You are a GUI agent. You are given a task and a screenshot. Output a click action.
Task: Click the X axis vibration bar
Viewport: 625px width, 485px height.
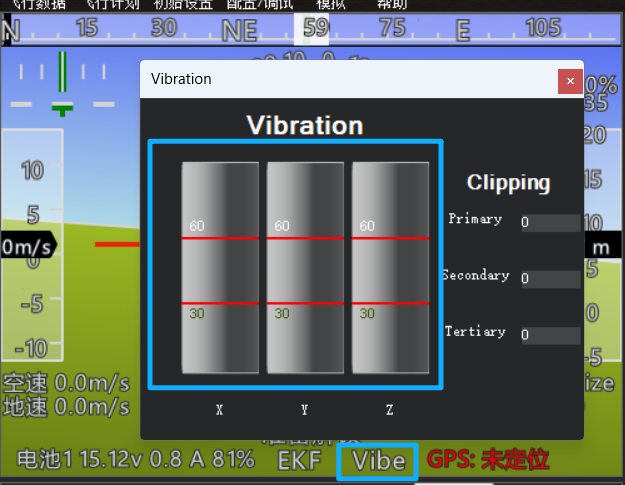220,267
